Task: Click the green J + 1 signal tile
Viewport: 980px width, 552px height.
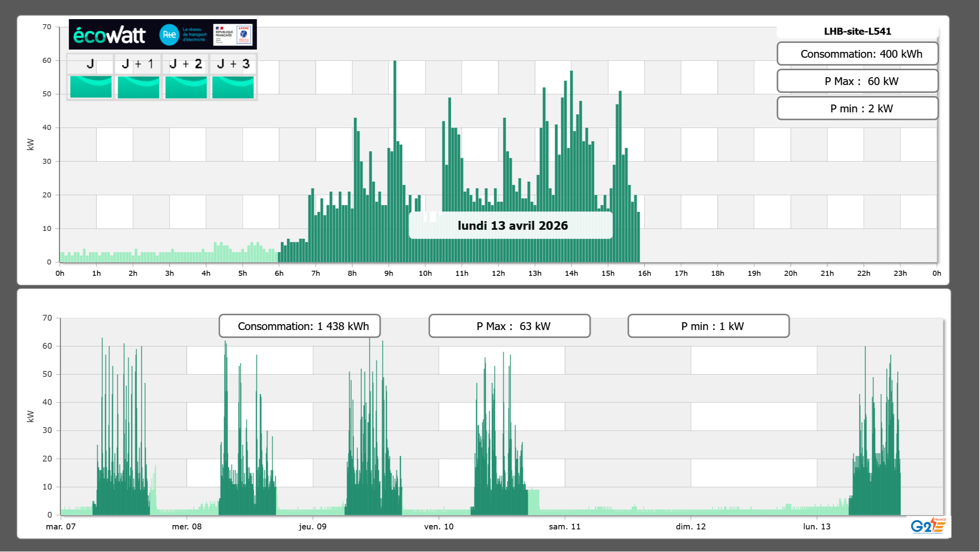Action: click(x=138, y=87)
